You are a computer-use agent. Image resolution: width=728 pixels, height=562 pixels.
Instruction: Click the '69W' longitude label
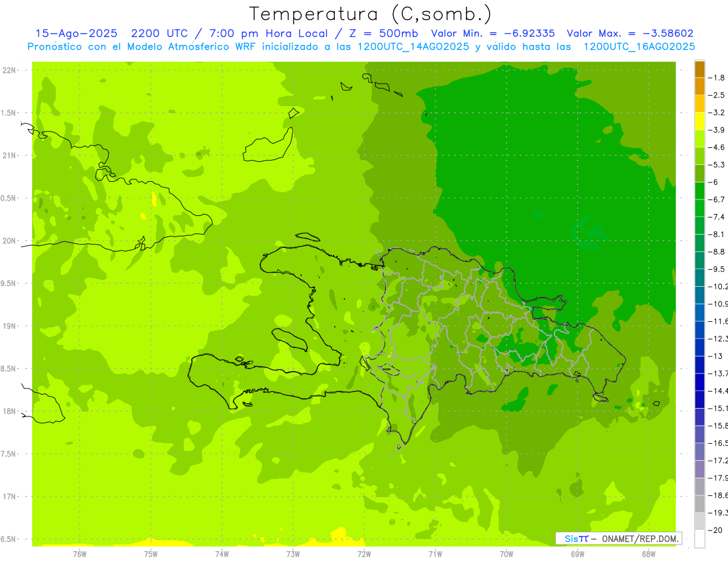coord(578,554)
